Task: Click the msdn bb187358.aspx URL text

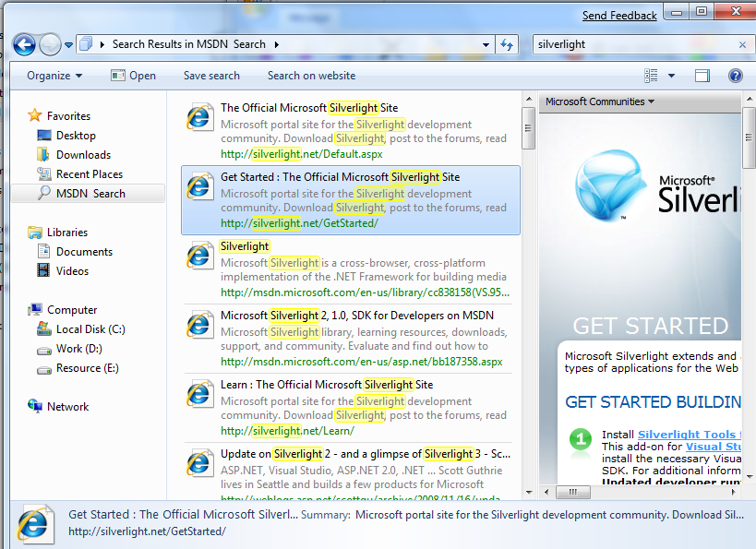Action: click(x=362, y=362)
